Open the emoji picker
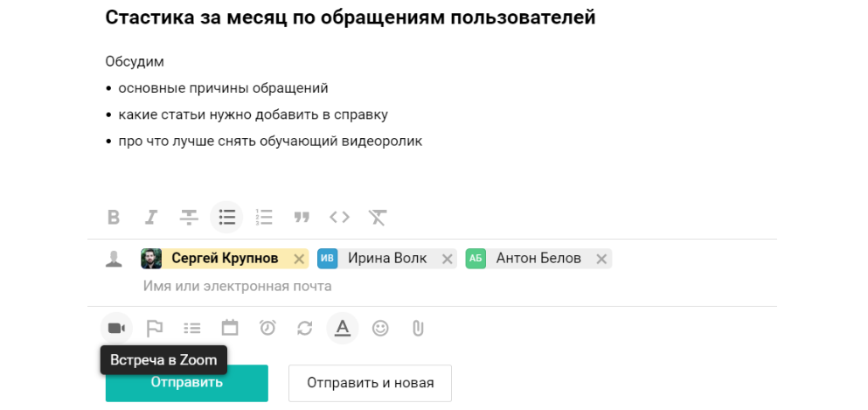Viewport: 868px width, 410px height. (x=380, y=328)
